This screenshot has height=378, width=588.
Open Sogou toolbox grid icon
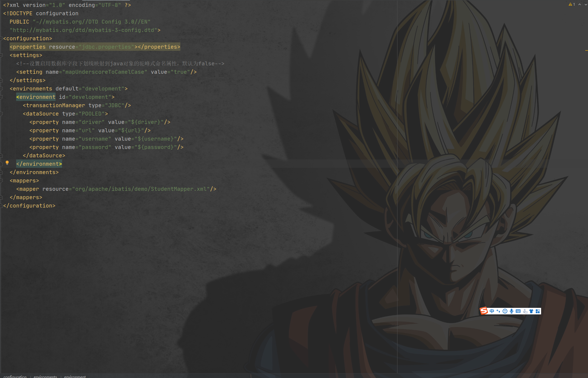pyautogui.click(x=538, y=311)
